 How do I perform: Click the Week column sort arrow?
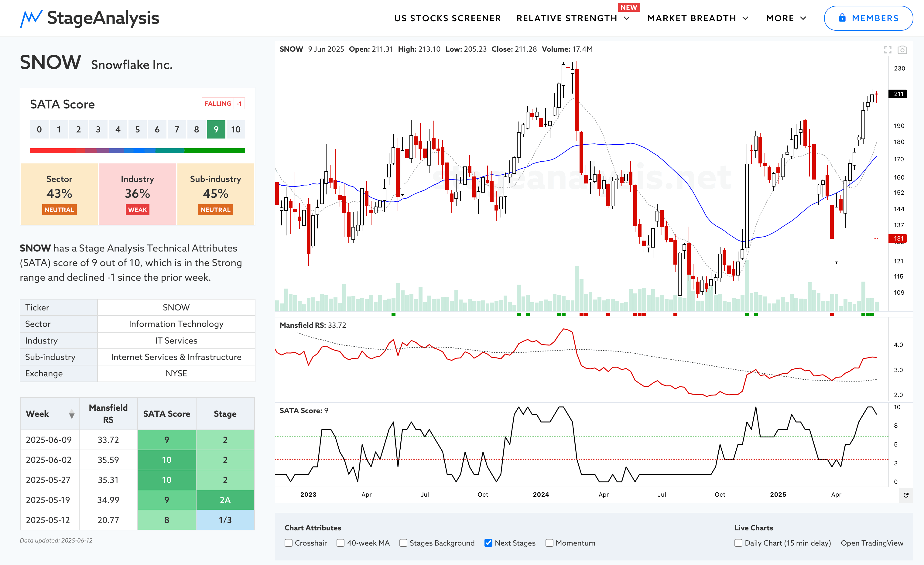(72, 414)
